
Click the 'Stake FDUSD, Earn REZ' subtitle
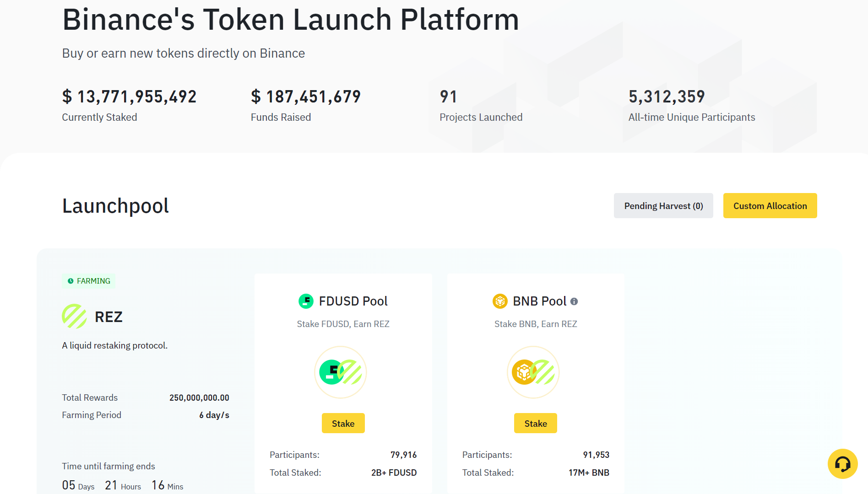[343, 324]
